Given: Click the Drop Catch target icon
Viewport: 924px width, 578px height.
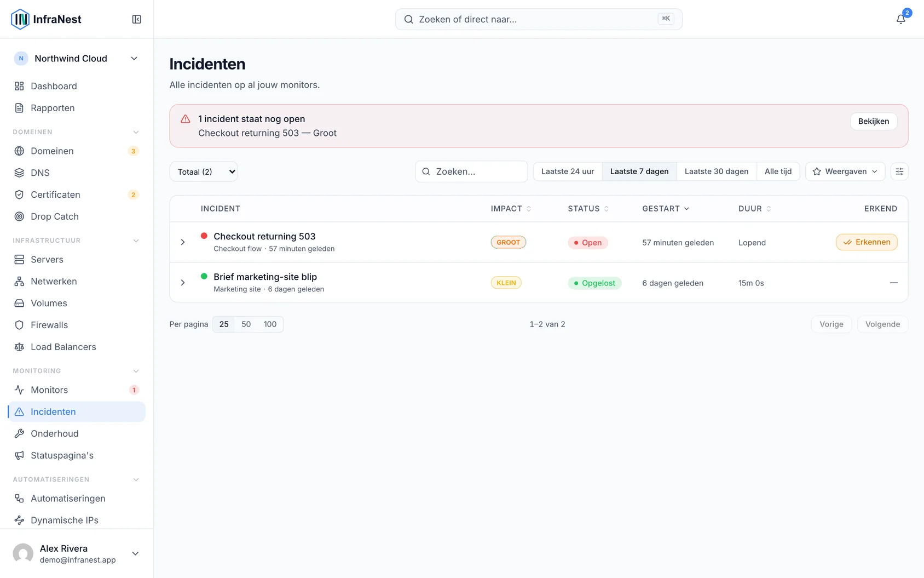Looking at the screenshot, I should [x=19, y=216].
